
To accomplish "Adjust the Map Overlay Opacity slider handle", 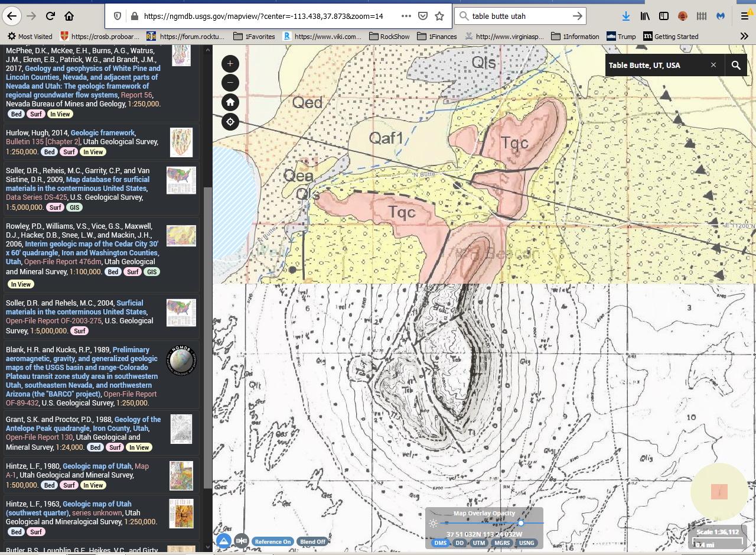I will [x=521, y=523].
